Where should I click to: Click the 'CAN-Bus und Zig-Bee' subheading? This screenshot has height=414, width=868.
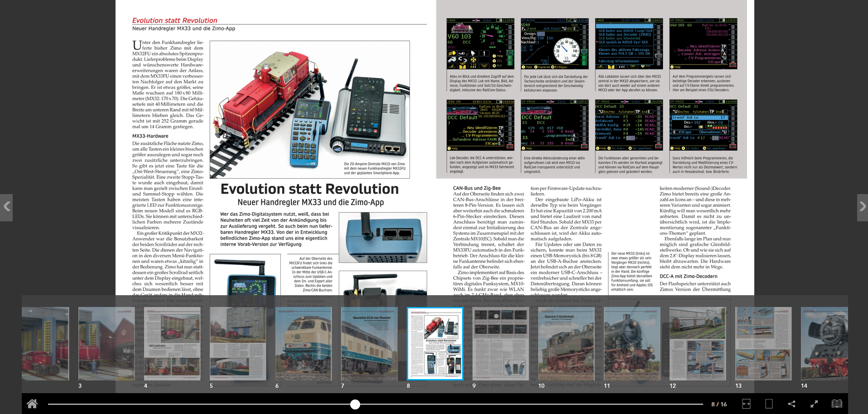click(x=477, y=188)
